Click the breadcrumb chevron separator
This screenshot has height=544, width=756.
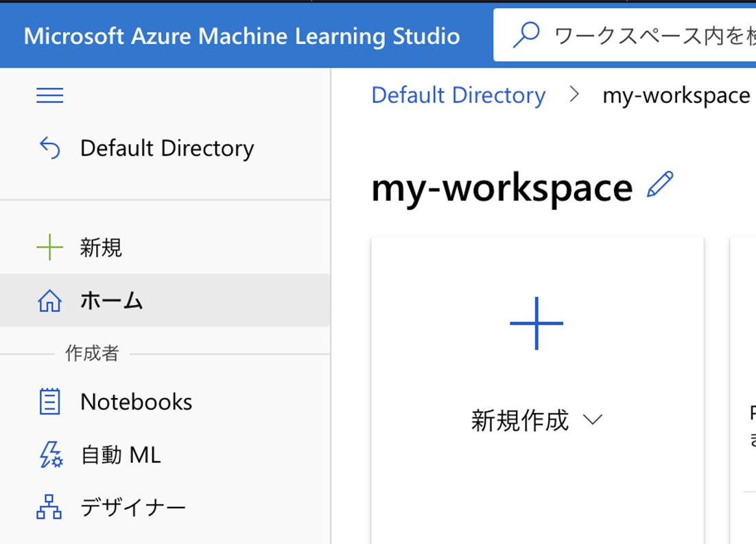click(574, 94)
